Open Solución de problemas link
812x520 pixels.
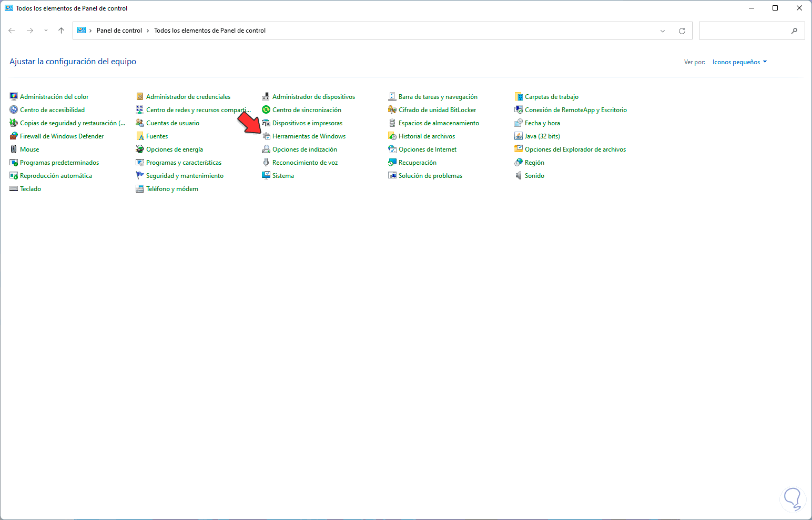[x=430, y=176]
